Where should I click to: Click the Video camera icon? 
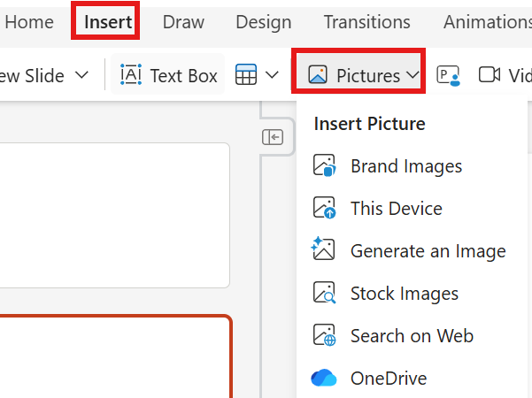point(490,74)
